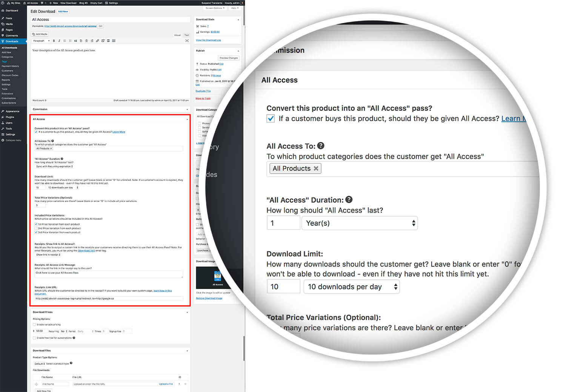Screen dimensions: 566x392
Task: Insert a bulleted list in the editor
Action: coord(65,41)
